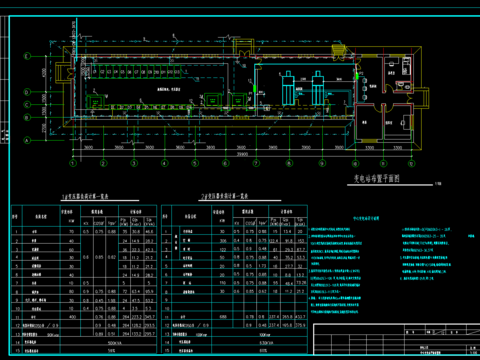The image size is (480, 360).
Task: Click axis bubble 12 at bottom right
Action: 412,163
